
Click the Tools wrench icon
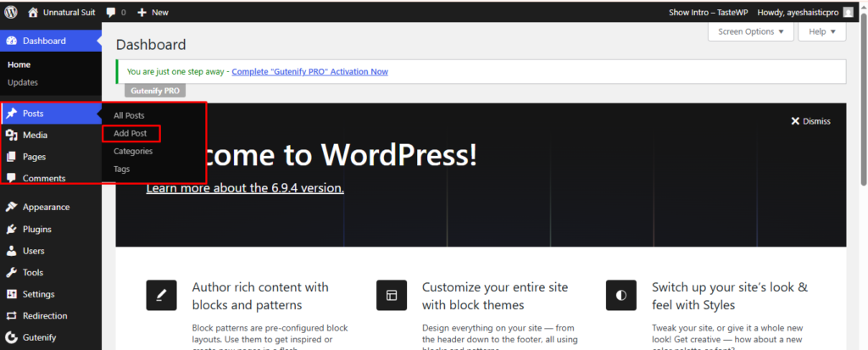[11, 273]
